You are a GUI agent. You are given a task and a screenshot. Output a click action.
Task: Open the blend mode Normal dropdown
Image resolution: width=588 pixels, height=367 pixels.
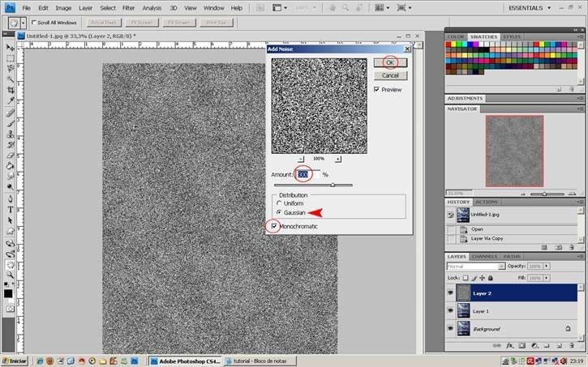tap(476, 267)
